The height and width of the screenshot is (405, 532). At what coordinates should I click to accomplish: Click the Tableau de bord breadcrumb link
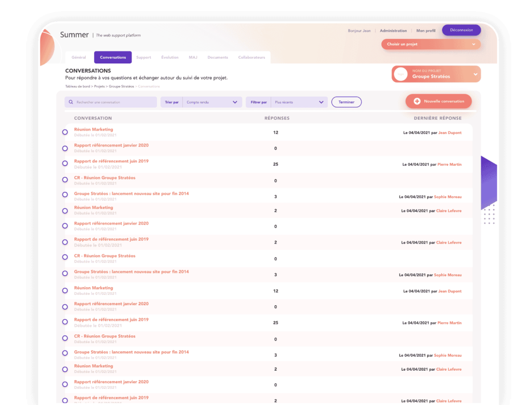78,86
